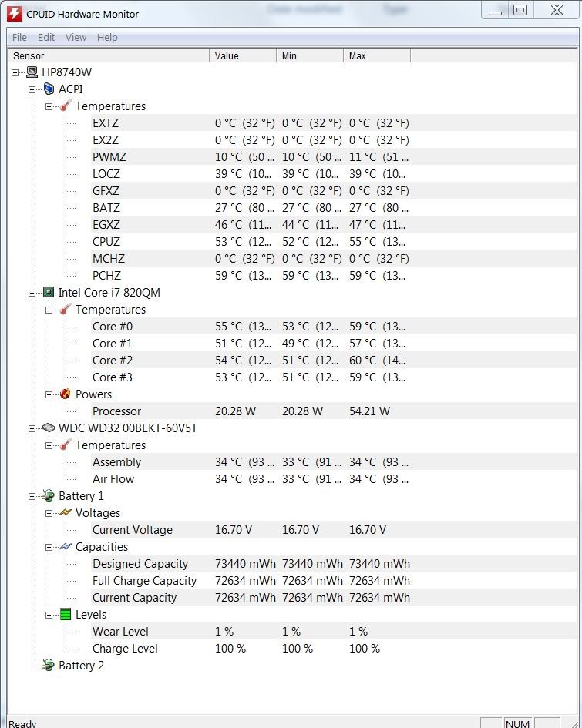This screenshot has height=728, width=582.
Task: Click the Powers flame icon
Action: tap(66, 394)
